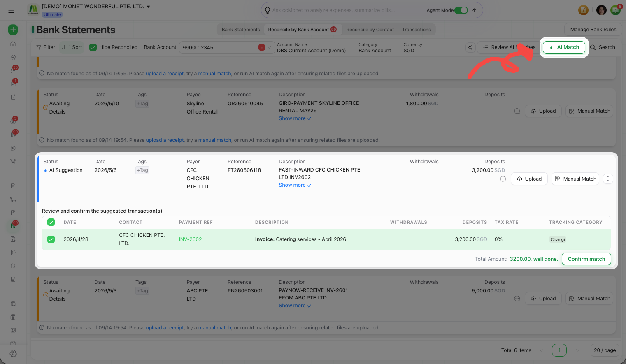Click the green plus create button
Viewport: 626px width, 364px height.
pos(13,30)
